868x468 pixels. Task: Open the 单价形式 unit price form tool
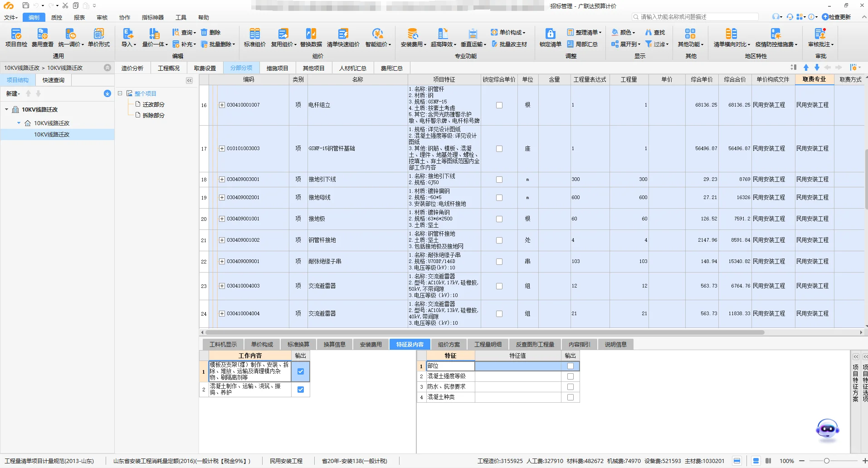99,37
